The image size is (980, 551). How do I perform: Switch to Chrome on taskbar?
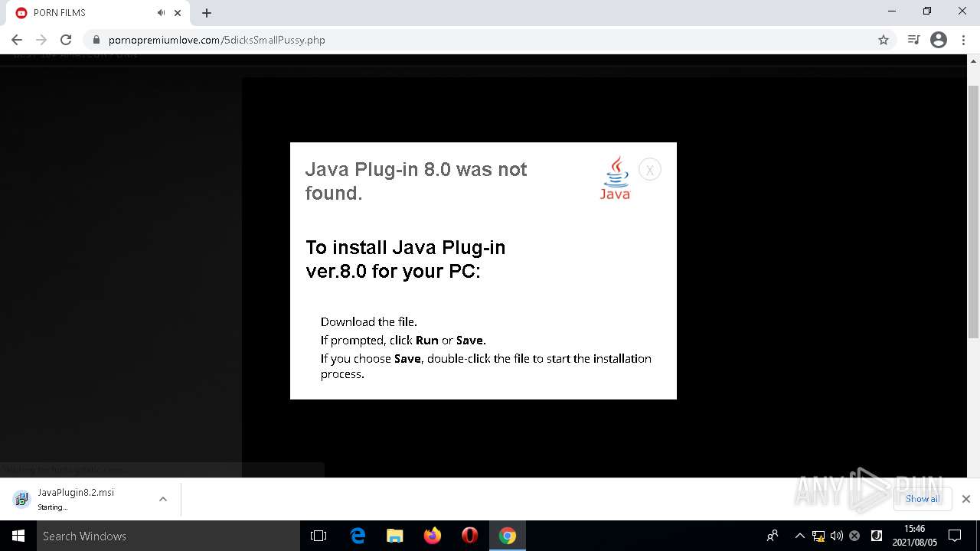508,536
